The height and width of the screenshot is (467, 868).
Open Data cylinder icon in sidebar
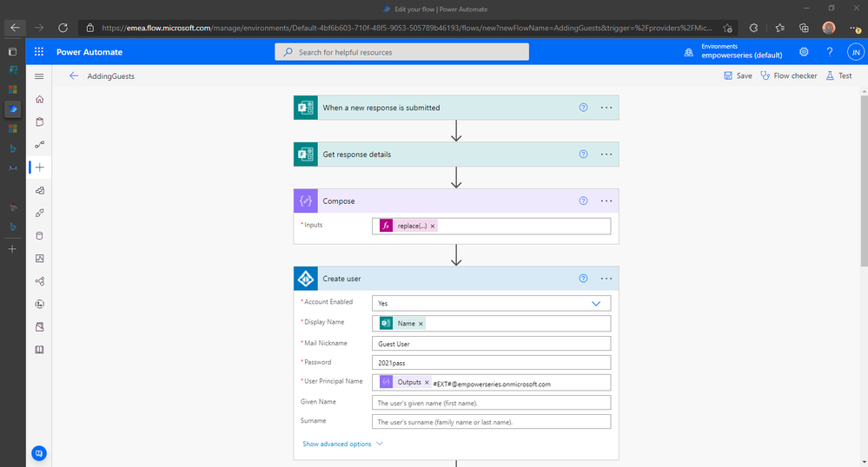[39, 236]
